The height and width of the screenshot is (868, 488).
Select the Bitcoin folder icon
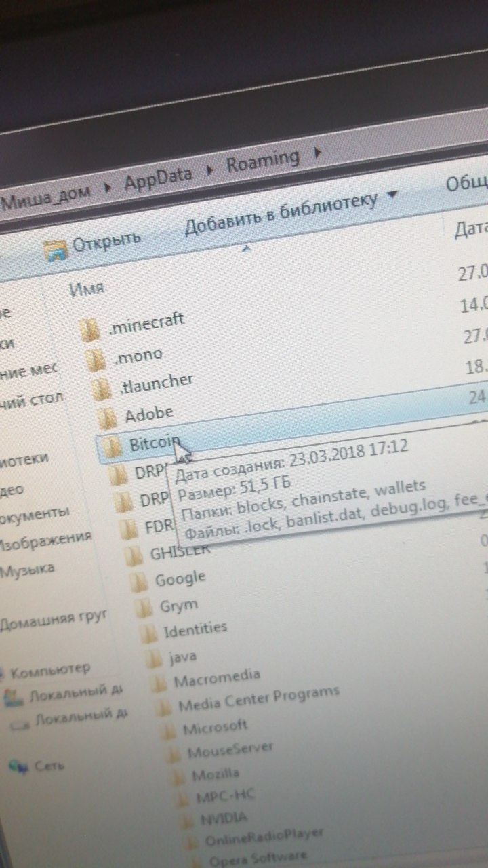112,446
